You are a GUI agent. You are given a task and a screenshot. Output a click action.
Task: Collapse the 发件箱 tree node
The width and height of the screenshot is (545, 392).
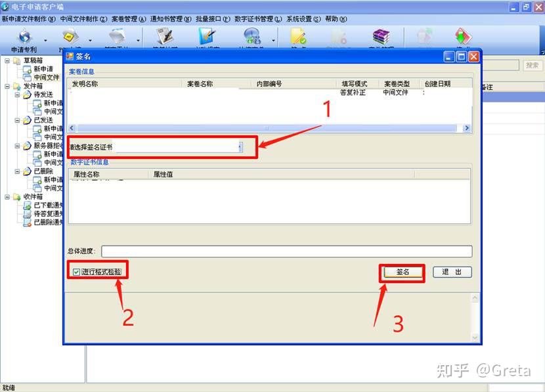pos(7,86)
